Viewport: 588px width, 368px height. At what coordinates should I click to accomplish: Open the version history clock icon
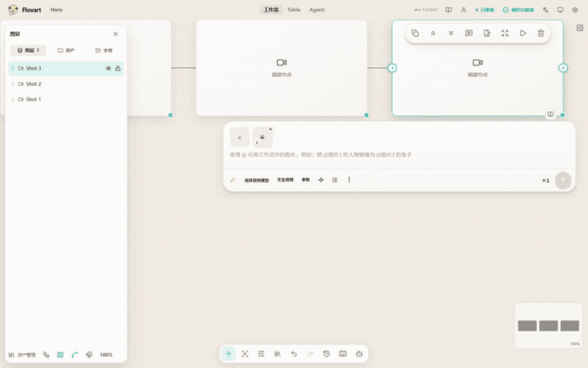click(326, 354)
